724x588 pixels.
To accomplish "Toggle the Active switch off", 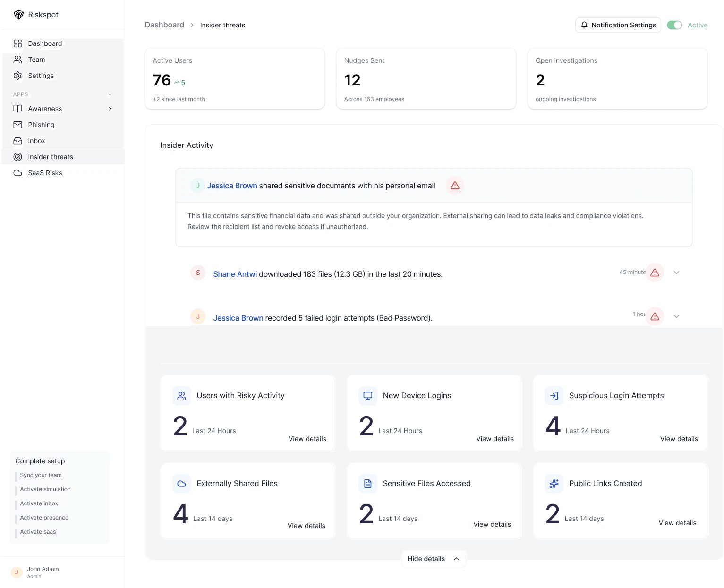I will coord(674,25).
